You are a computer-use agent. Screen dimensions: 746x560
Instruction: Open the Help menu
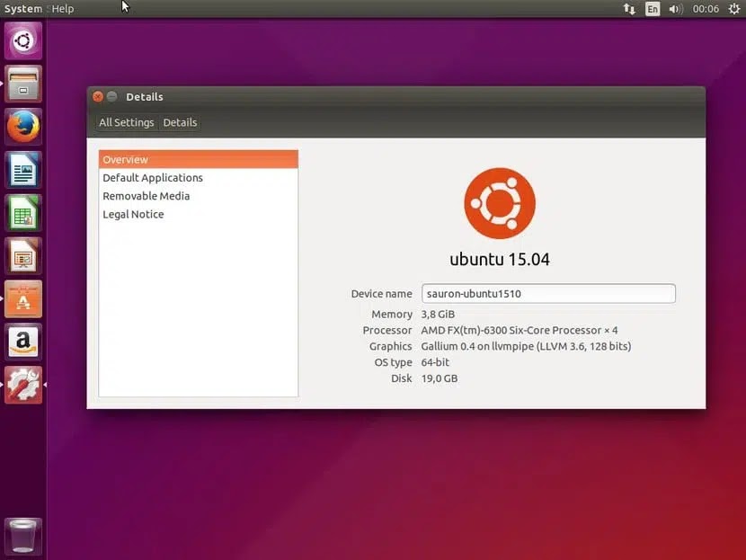tap(63, 9)
